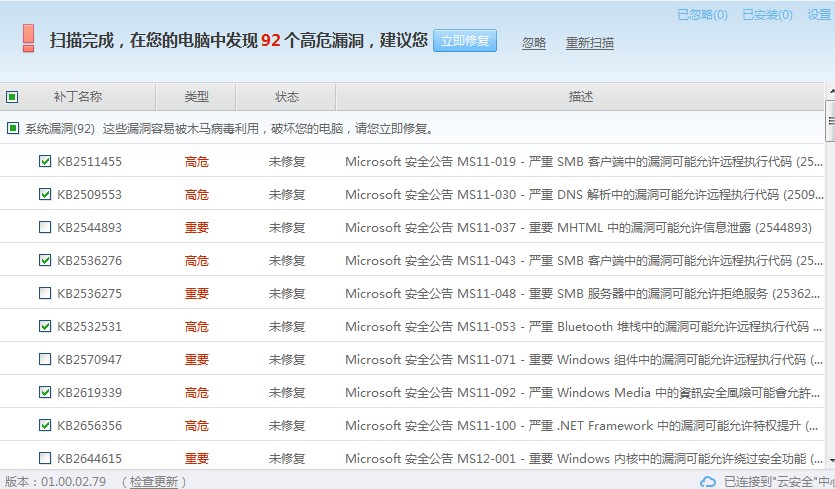Select the KB2536276 patch name
The image size is (835, 489).
pyautogui.click(x=89, y=260)
